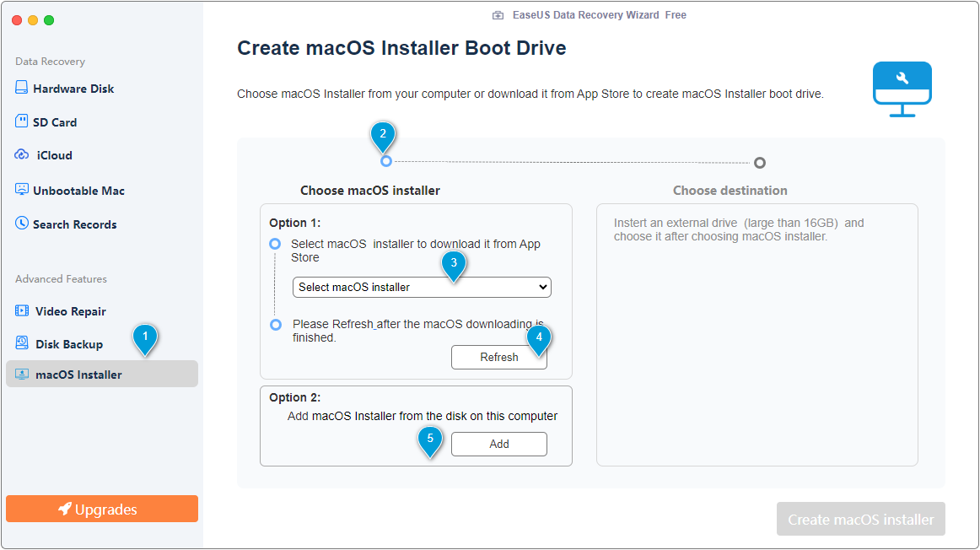Screen dimensions: 980x550
Task: Select the Option 1 App Store radio button
Action: point(276,243)
